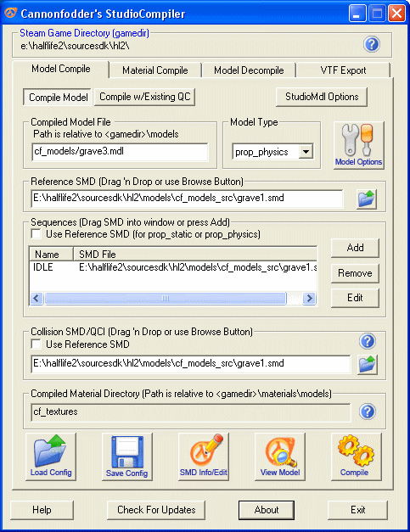The width and height of the screenshot is (410, 532).
Task: Click Check For Updates
Action: (156, 510)
